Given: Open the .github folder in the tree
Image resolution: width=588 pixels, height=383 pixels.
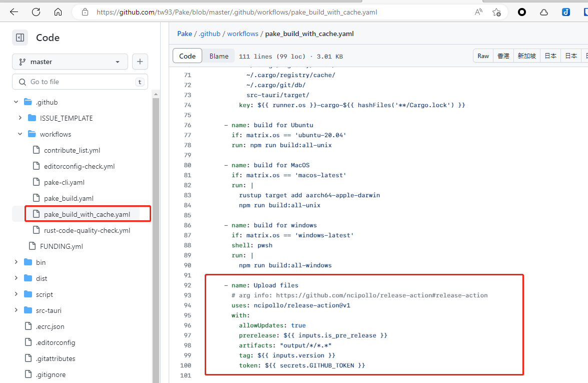Looking at the screenshot, I should [47, 102].
